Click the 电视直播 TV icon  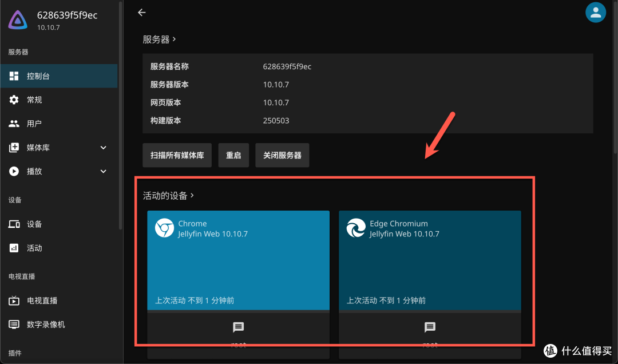[14, 300]
